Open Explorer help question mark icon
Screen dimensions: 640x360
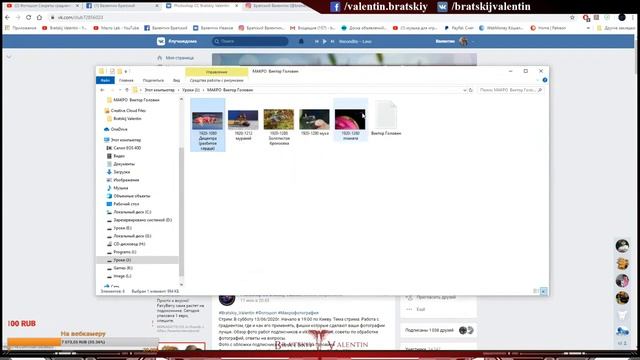545,80
